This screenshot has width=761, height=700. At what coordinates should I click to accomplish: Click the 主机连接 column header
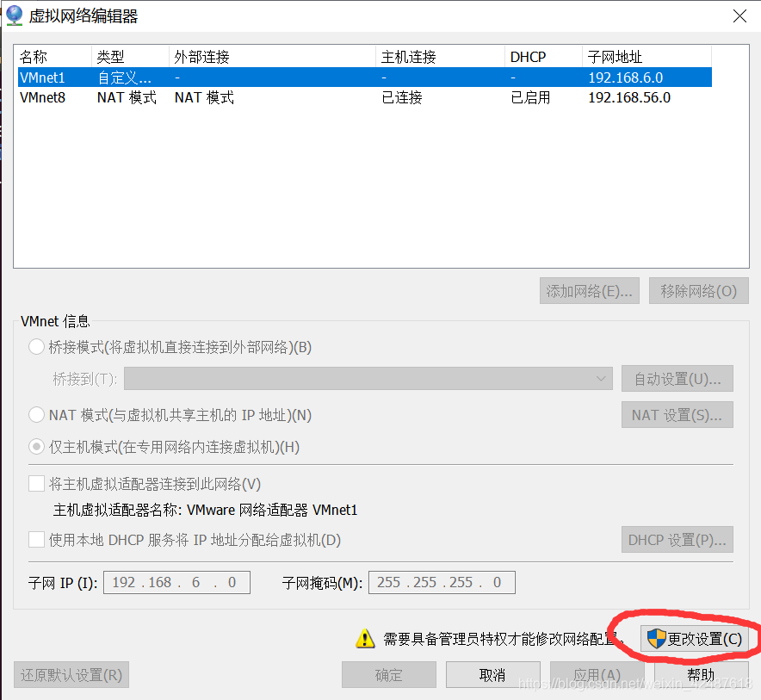pyautogui.click(x=440, y=57)
